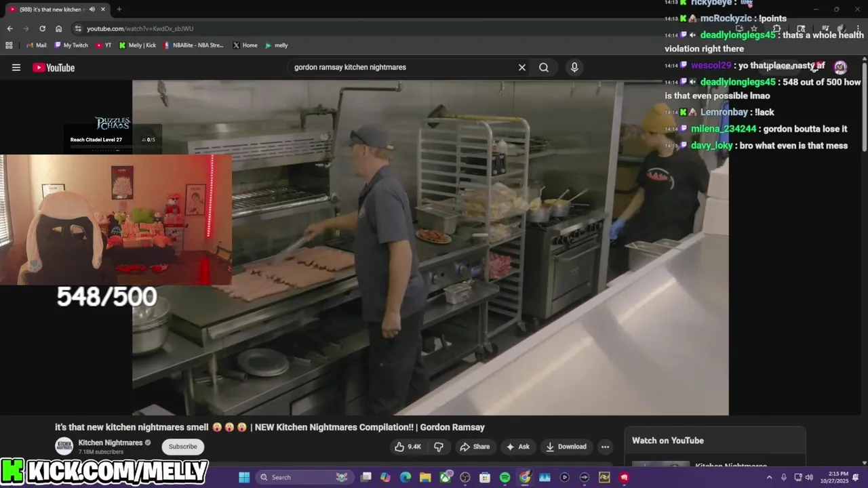Clear the search query with the X
868x488 pixels.
pyautogui.click(x=522, y=67)
